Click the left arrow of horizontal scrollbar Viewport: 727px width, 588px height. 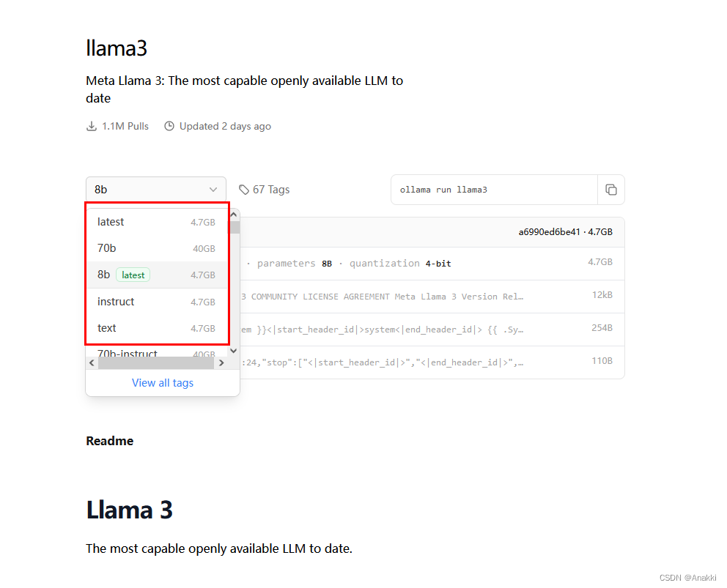coord(92,363)
